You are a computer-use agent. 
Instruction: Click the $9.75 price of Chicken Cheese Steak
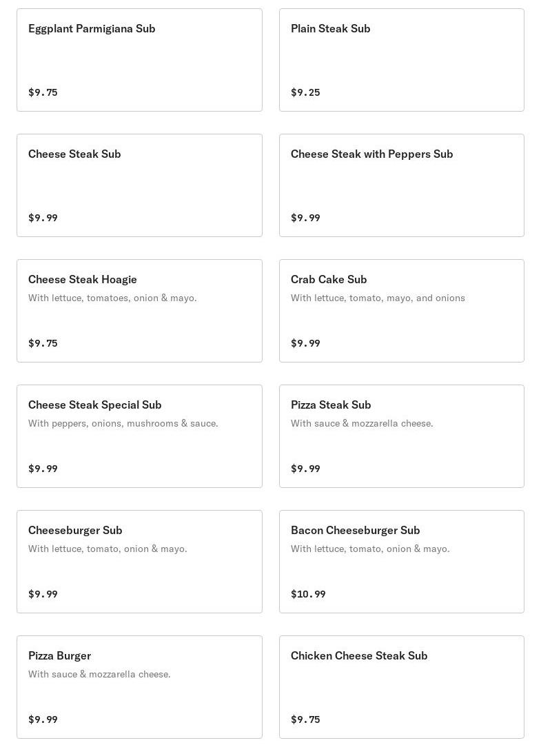pyautogui.click(x=305, y=719)
